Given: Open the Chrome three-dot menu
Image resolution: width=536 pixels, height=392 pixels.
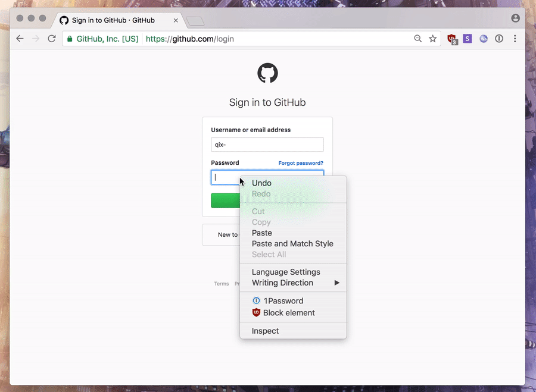Looking at the screenshot, I should pos(515,39).
